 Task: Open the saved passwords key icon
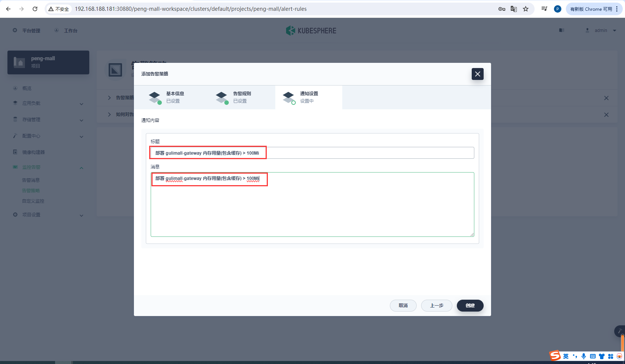502,9
